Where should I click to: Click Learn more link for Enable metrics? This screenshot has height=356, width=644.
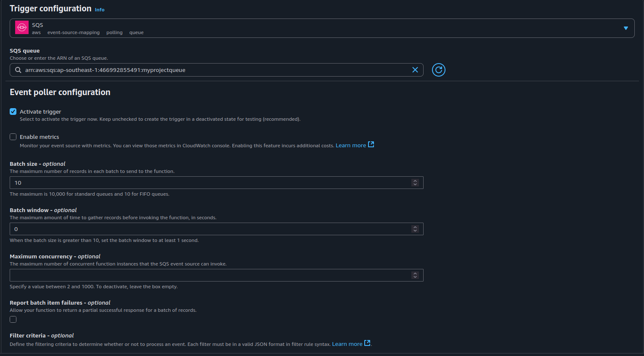[x=350, y=146]
